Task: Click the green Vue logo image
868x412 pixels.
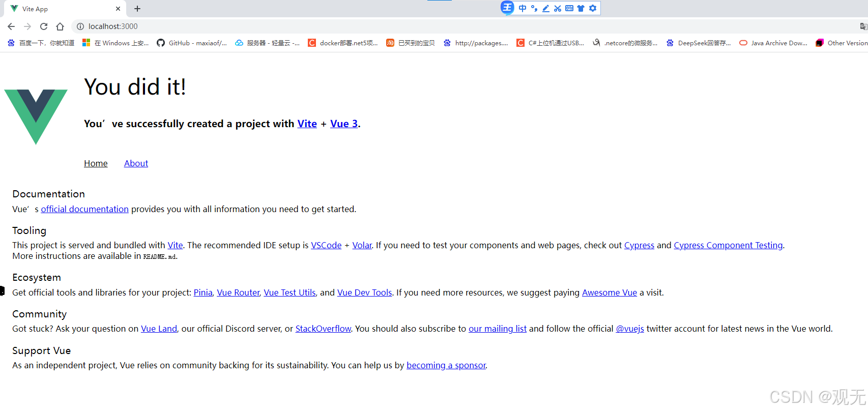Action: (x=36, y=117)
